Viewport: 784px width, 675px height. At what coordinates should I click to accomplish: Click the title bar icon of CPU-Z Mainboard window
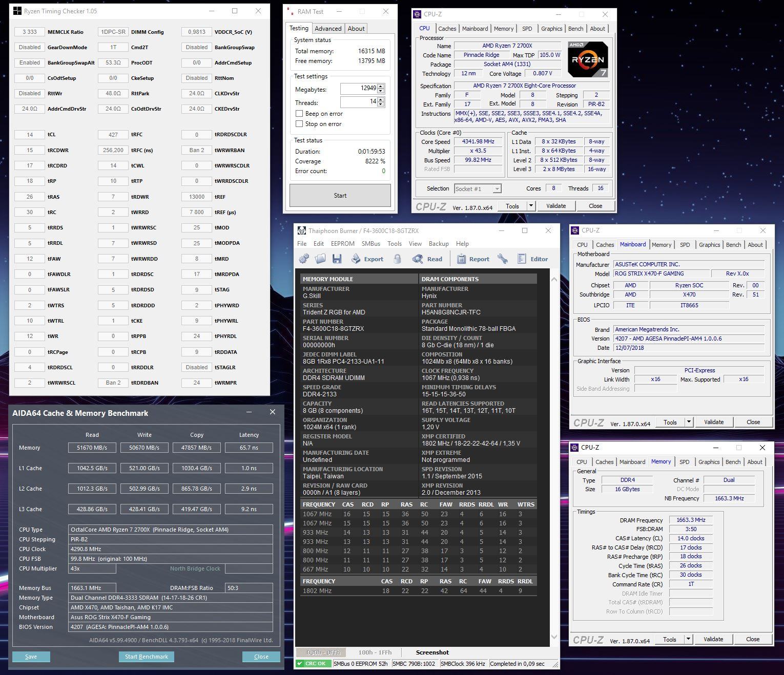575,230
